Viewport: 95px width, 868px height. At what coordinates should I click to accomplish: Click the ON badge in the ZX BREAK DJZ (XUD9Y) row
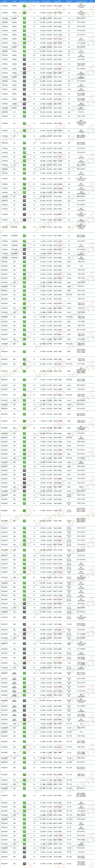click(24, 249)
